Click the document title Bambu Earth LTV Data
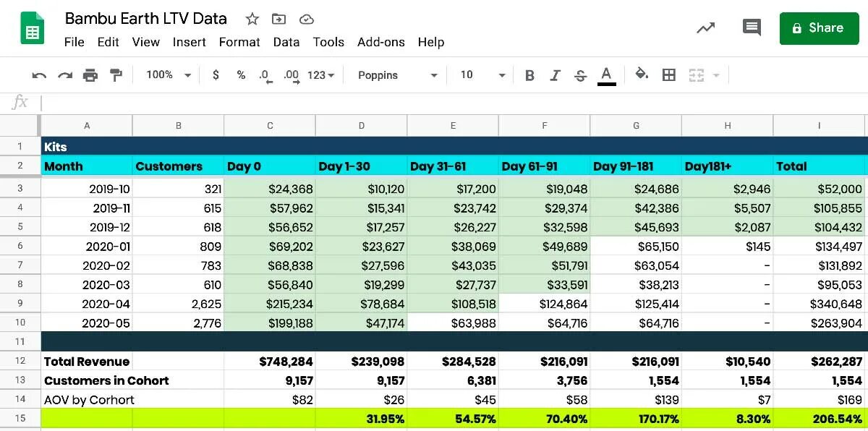Viewport: 868px width, 431px height. (145, 19)
